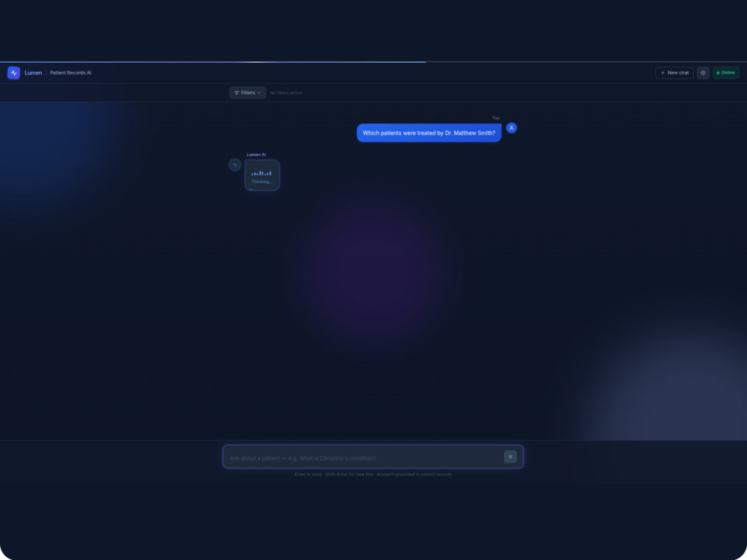The width and height of the screenshot is (747, 560).
Task: Click the Thinking indicator bubble
Action: (262, 175)
